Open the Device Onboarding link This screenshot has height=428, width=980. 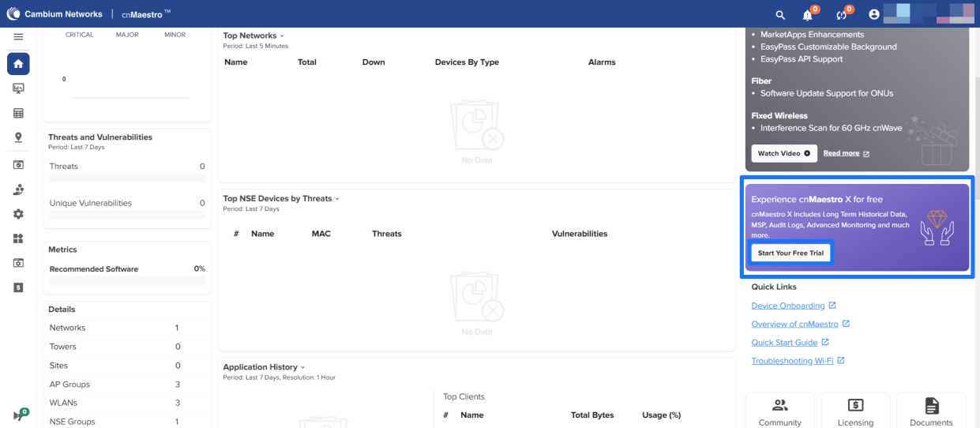(788, 306)
